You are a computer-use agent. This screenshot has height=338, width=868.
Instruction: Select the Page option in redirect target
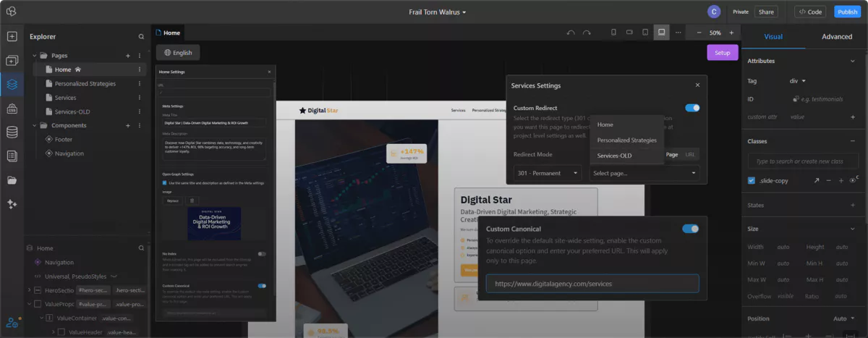(x=672, y=154)
